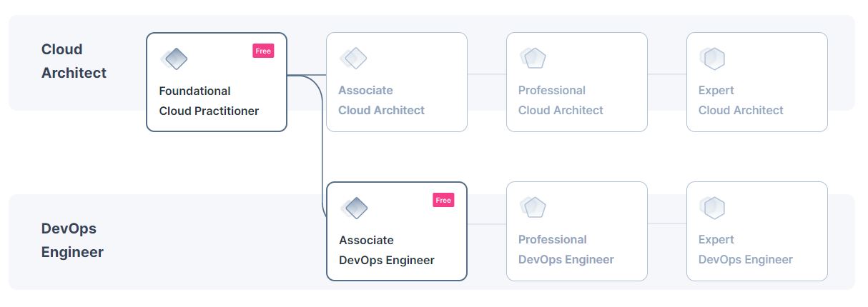
Task: Click the diamond icon on Associate DevOps Engineer
Action: (x=353, y=208)
